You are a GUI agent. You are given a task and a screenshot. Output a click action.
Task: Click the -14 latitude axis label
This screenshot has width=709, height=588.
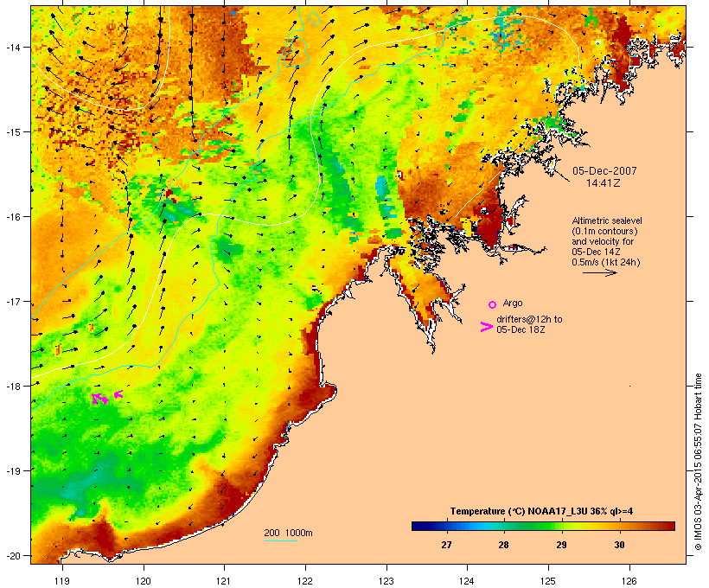(12, 47)
